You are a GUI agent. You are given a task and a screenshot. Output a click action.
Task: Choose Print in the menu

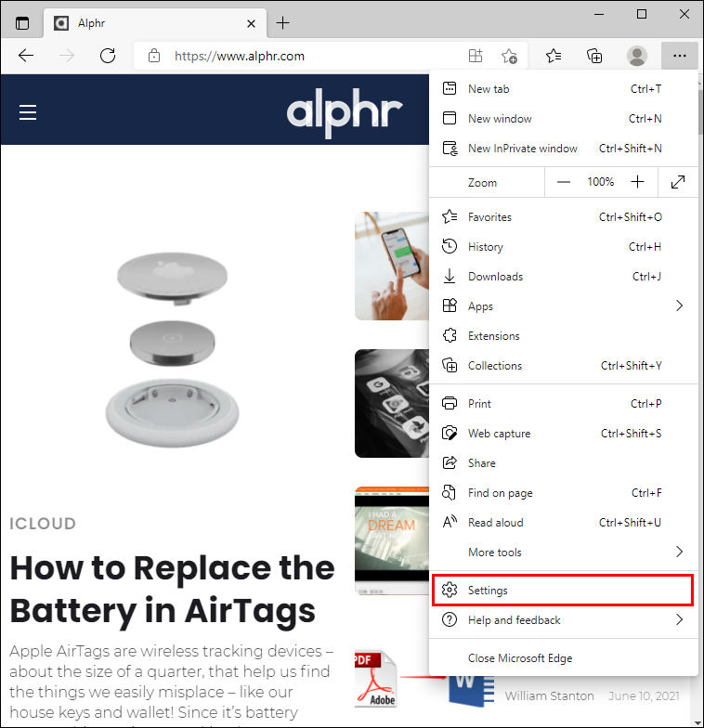point(563,403)
